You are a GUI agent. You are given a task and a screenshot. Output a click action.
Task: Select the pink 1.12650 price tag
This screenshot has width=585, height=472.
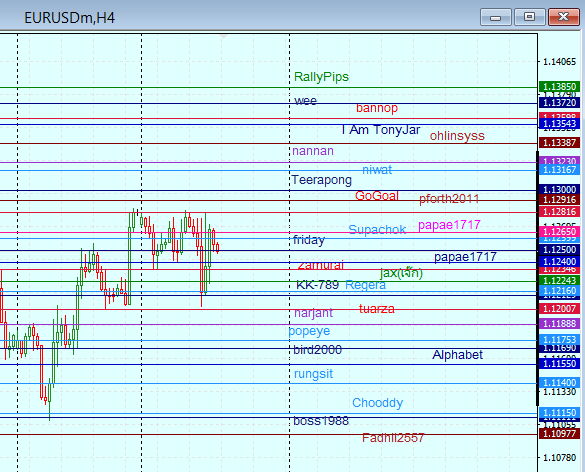[559, 231]
